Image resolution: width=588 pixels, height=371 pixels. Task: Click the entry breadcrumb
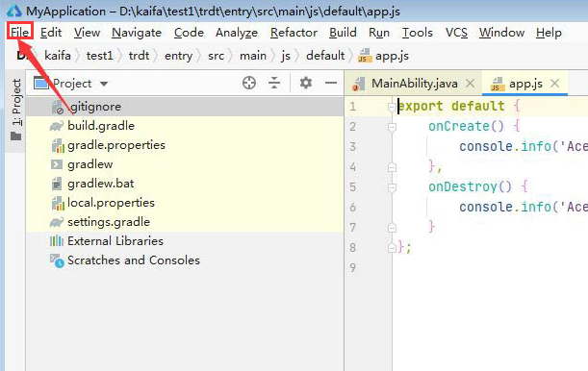[178, 56]
